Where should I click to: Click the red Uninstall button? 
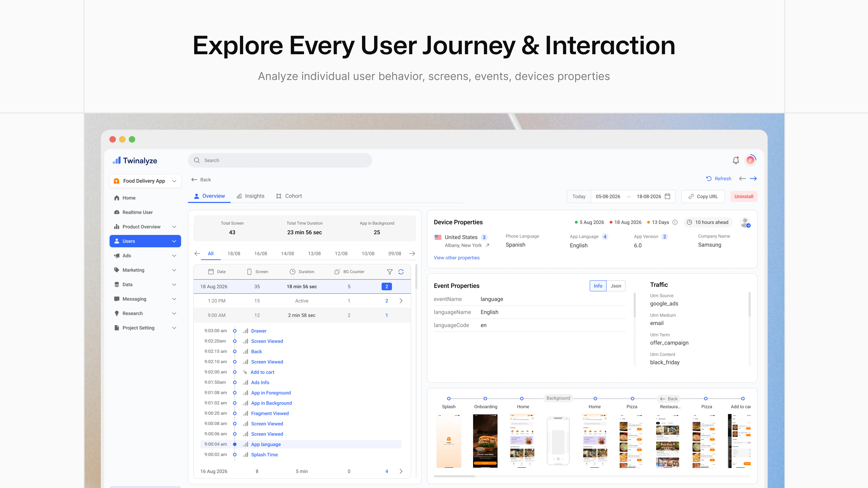(744, 196)
